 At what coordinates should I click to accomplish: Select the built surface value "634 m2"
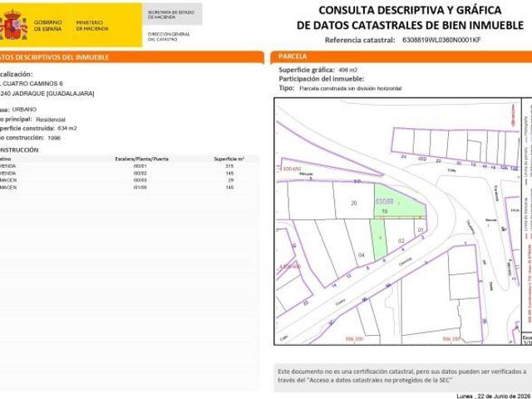tap(67, 128)
